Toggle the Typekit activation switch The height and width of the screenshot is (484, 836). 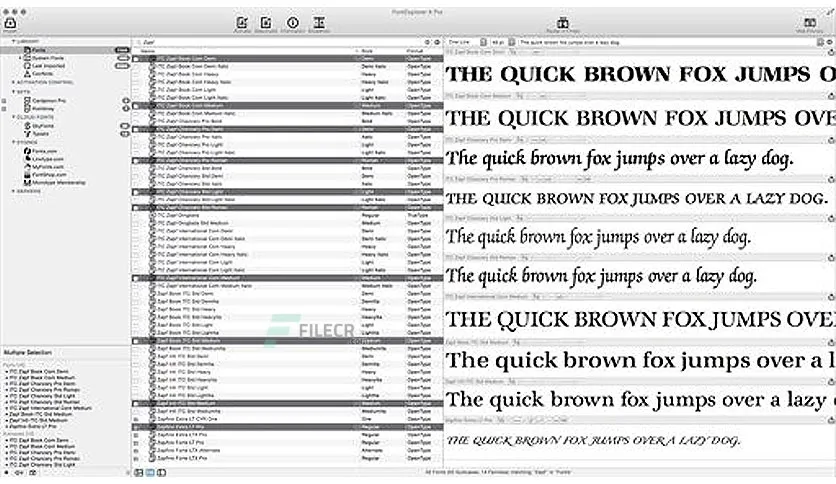125,134
